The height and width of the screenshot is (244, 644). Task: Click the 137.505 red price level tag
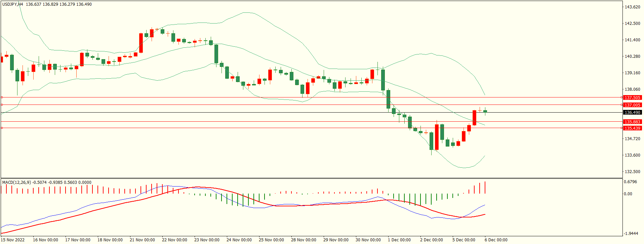(632, 97)
